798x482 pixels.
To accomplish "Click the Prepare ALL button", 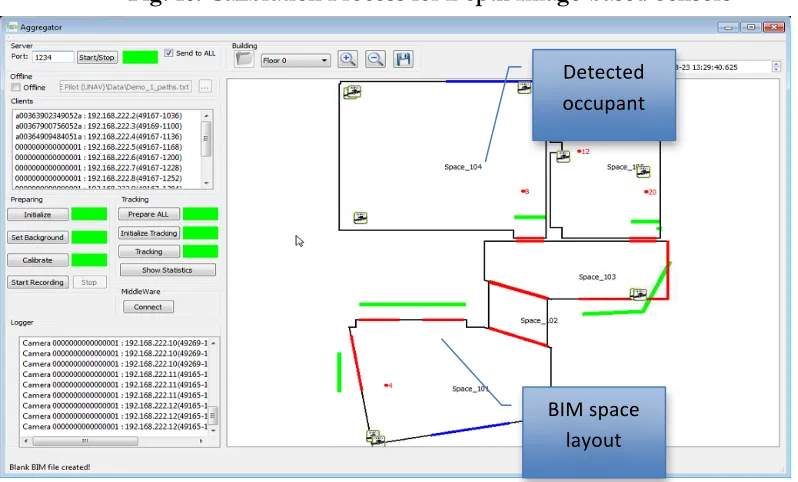I will pyautogui.click(x=149, y=214).
